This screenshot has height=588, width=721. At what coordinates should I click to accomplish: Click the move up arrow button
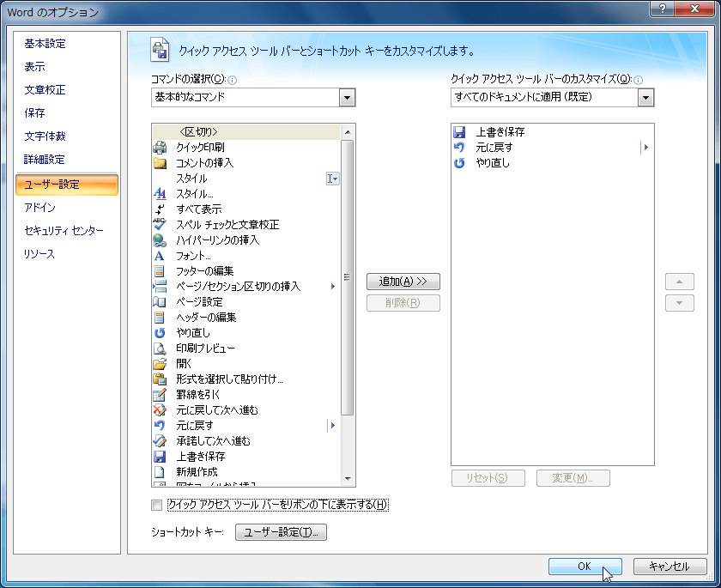click(x=680, y=282)
